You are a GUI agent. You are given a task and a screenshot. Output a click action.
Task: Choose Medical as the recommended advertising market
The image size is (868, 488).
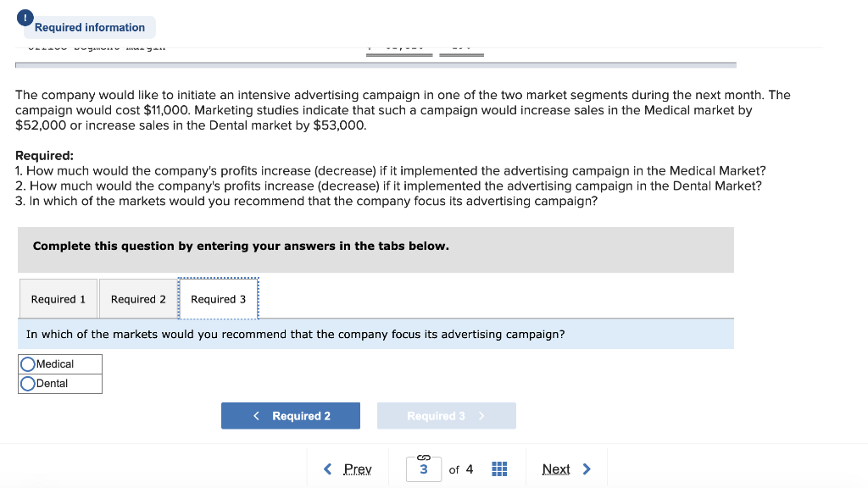[26, 363]
